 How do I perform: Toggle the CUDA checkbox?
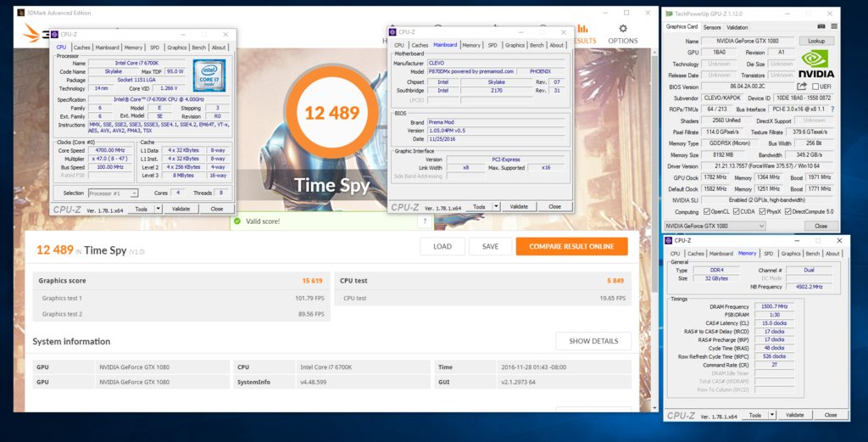click(x=737, y=211)
